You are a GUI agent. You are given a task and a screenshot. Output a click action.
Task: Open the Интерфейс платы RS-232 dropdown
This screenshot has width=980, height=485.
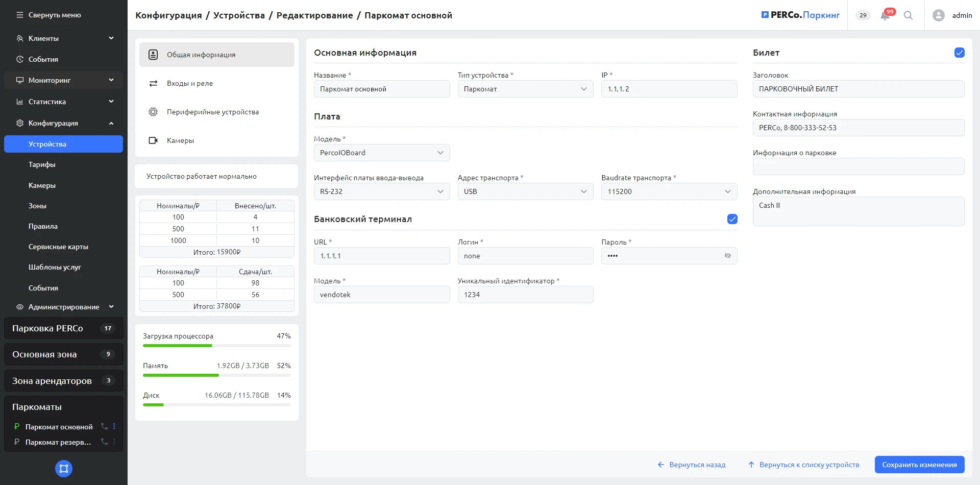coord(382,191)
